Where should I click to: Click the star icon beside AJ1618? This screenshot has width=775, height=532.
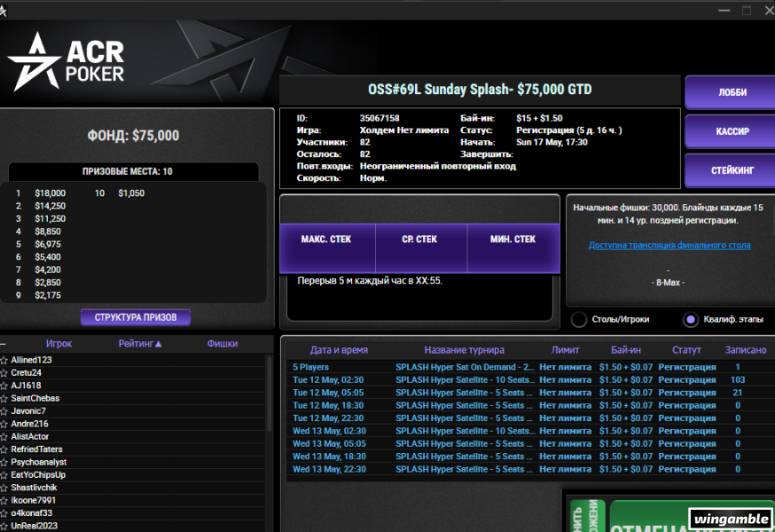coord(4,386)
